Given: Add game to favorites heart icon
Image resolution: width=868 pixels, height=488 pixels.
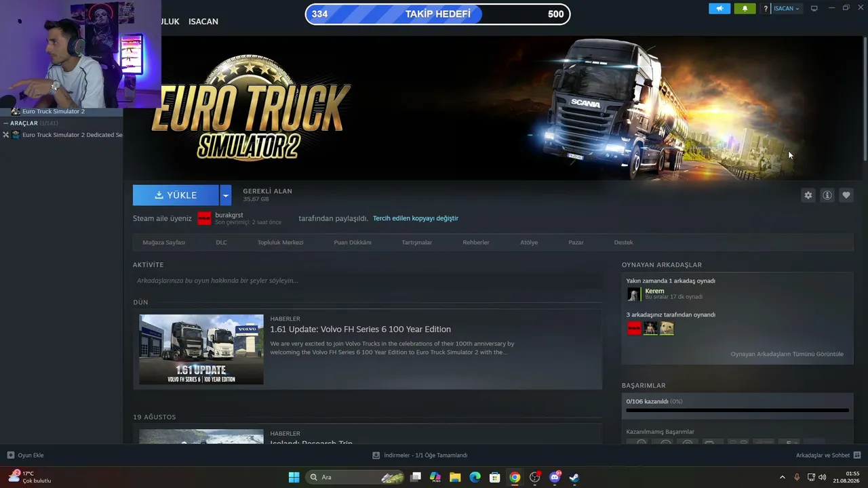Looking at the screenshot, I should pyautogui.click(x=846, y=195).
